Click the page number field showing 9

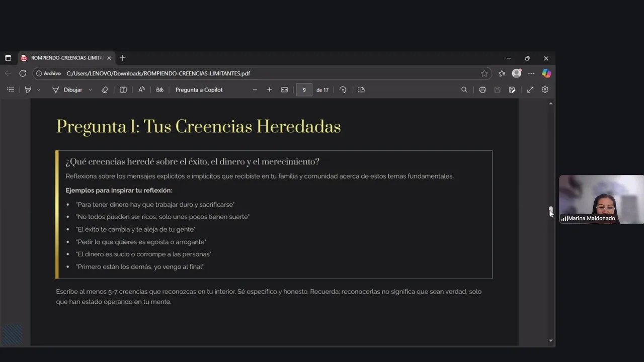tap(304, 89)
